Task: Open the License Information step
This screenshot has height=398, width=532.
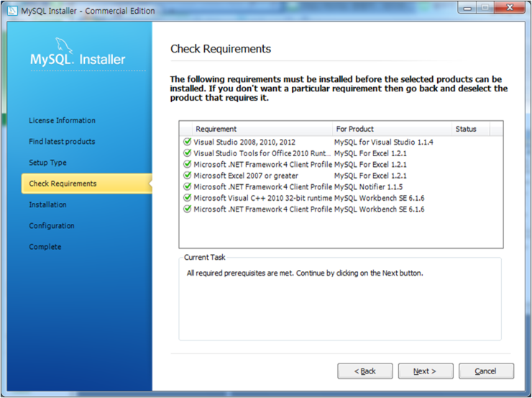Action: pyautogui.click(x=62, y=121)
